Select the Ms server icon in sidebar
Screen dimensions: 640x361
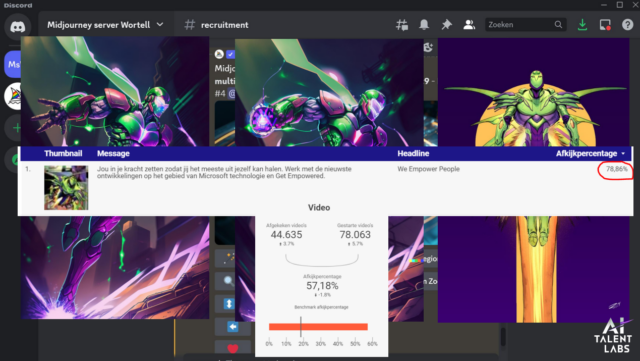pyautogui.click(x=13, y=65)
